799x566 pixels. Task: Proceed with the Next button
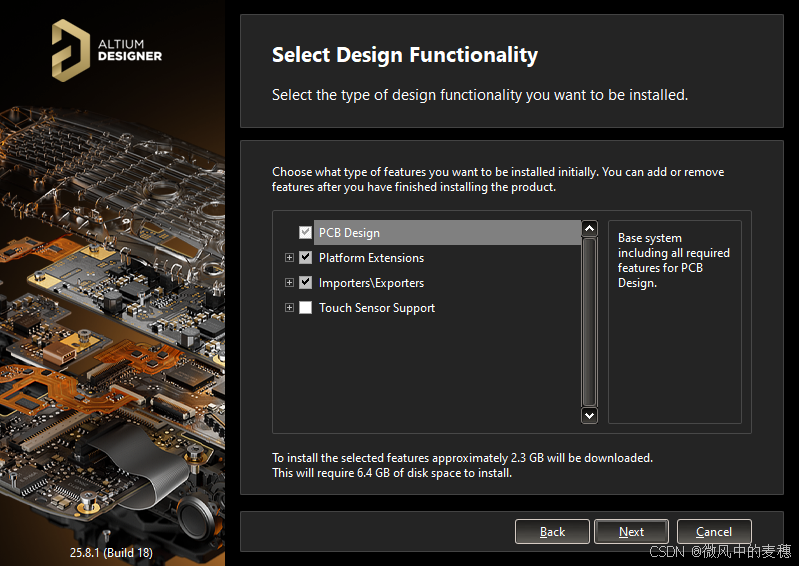tap(631, 531)
